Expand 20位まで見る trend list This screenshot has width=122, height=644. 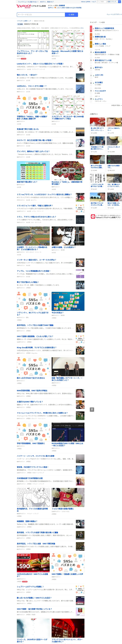(117, 106)
